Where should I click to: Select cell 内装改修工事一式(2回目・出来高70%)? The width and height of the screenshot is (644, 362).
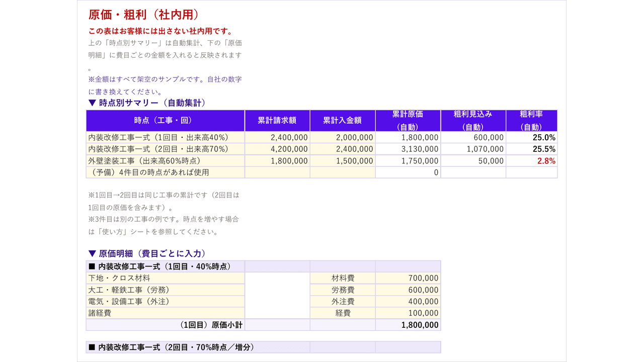click(166, 149)
